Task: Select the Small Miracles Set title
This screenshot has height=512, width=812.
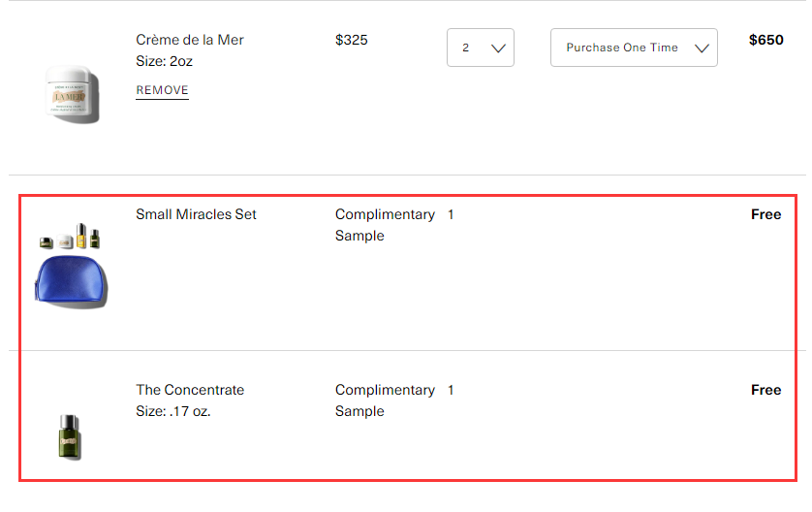Action: point(196,214)
